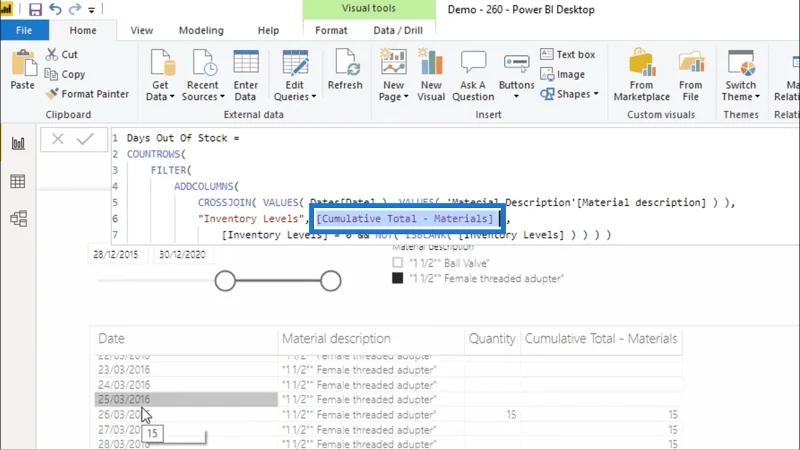Sort by Cumulative Total - Materials header
The width and height of the screenshot is (800, 450).
point(601,339)
